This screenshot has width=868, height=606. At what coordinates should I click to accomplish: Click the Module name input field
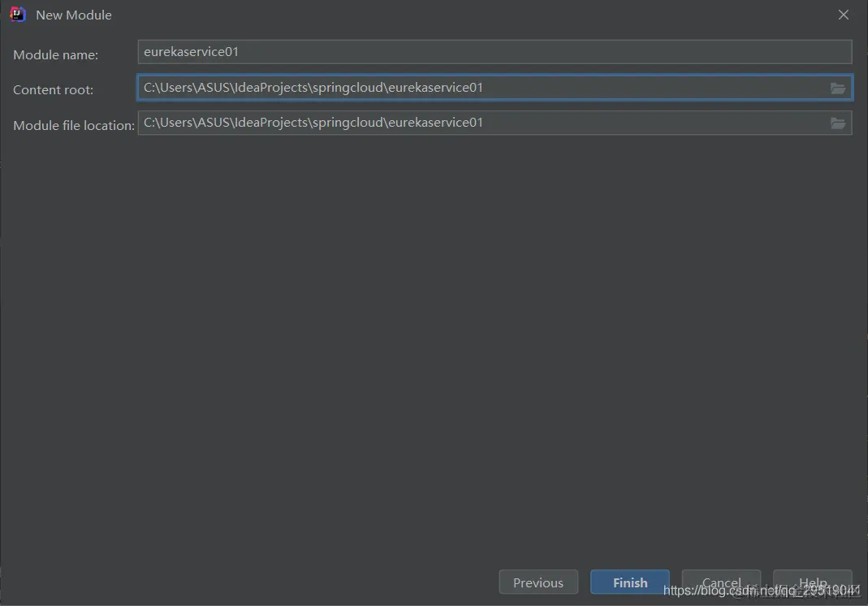[494, 51]
